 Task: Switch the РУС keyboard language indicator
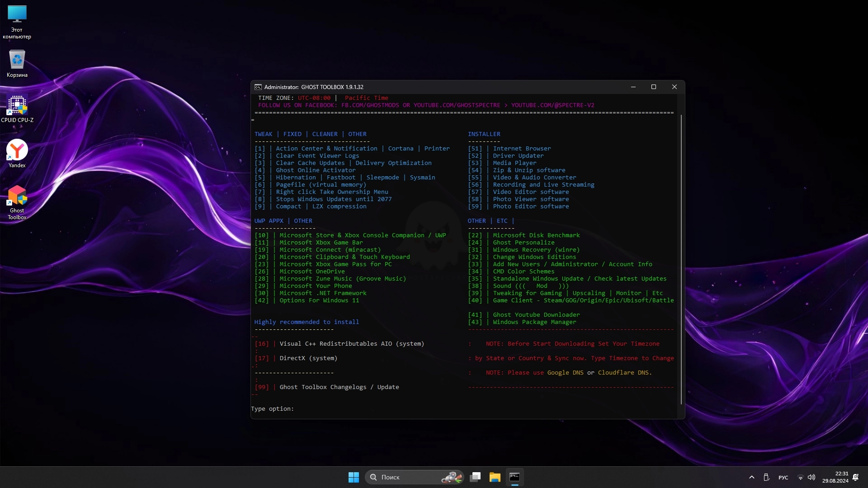(783, 477)
